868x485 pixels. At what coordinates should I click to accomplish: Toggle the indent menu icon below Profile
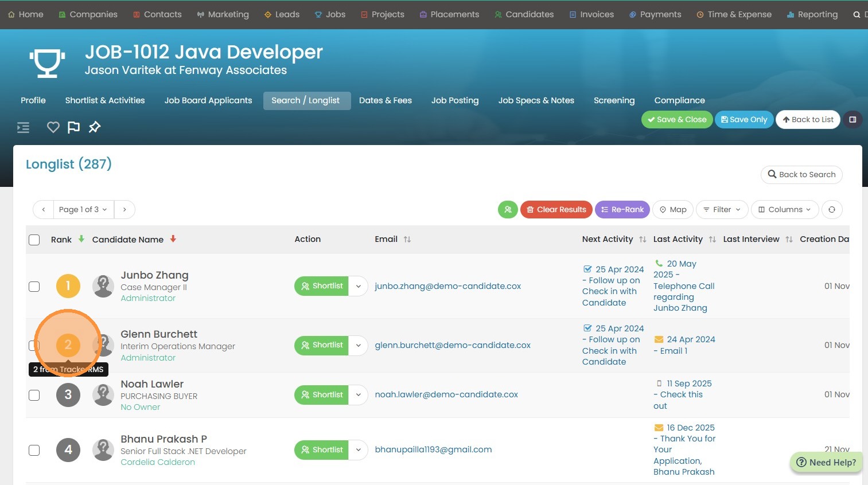(23, 127)
